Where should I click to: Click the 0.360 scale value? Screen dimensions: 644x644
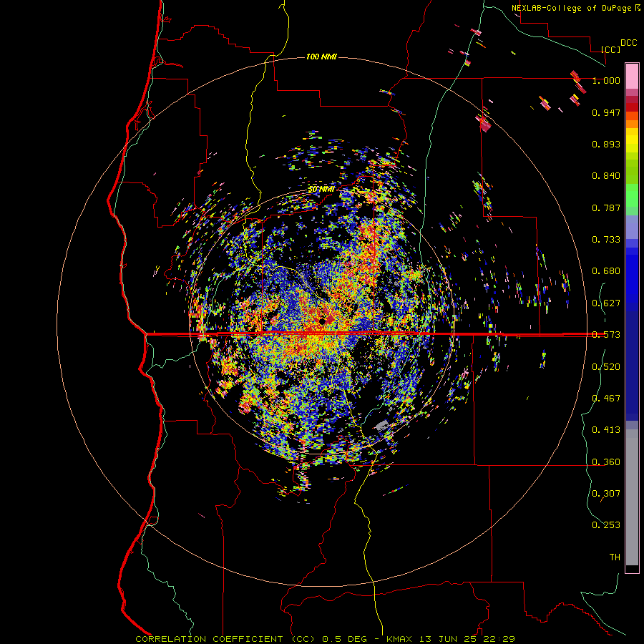tap(606, 462)
